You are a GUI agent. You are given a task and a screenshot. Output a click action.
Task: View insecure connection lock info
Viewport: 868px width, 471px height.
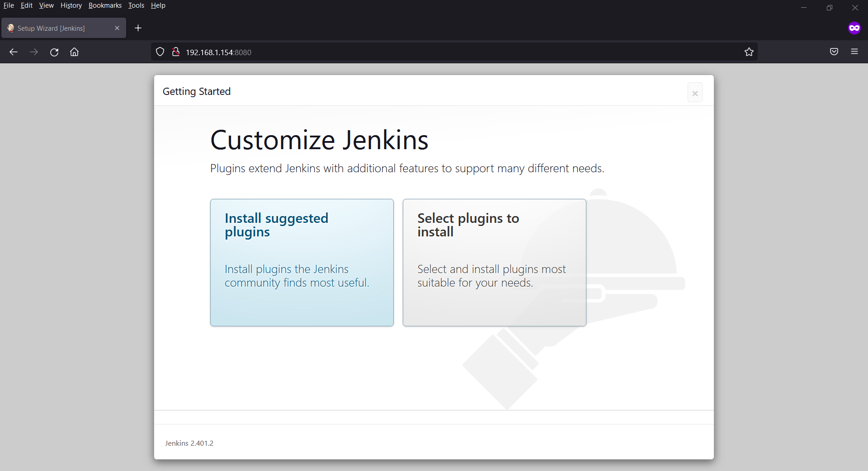coord(176,52)
